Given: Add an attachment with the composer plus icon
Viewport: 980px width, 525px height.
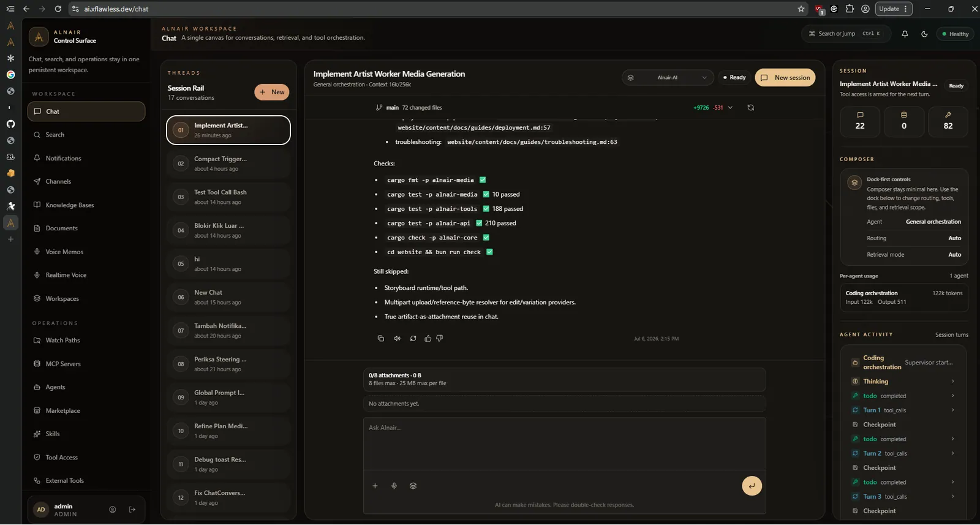Looking at the screenshot, I should (x=375, y=486).
